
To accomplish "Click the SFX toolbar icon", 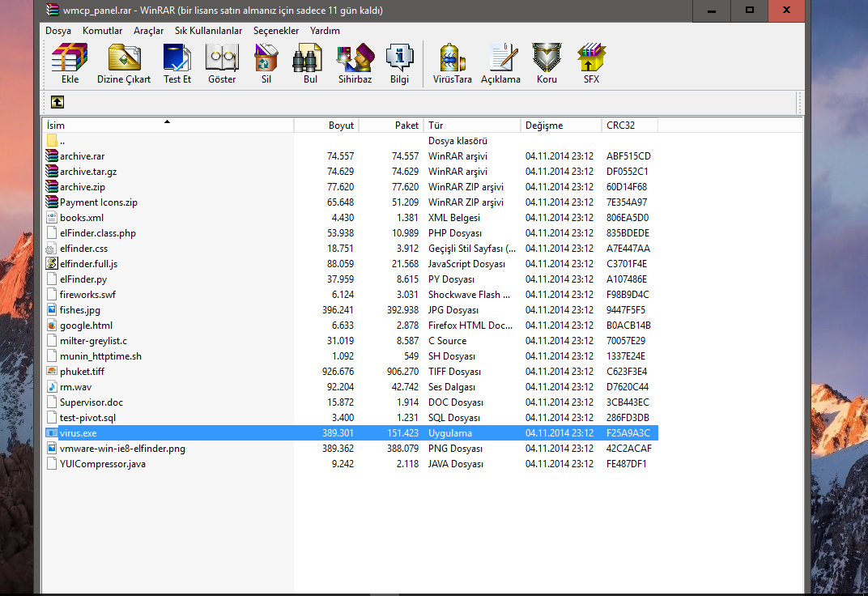I will point(591,63).
